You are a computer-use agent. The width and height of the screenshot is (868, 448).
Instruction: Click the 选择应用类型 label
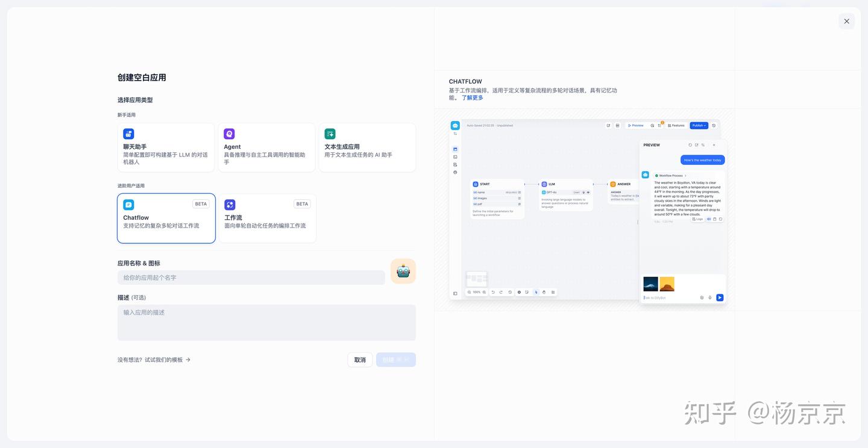tap(135, 100)
